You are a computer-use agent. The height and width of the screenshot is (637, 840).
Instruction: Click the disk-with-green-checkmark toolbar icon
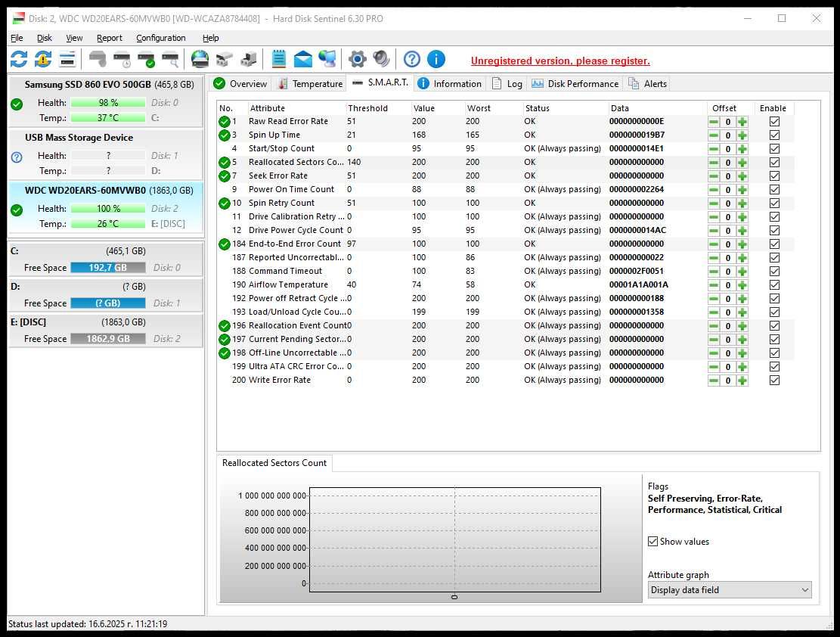(146, 59)
